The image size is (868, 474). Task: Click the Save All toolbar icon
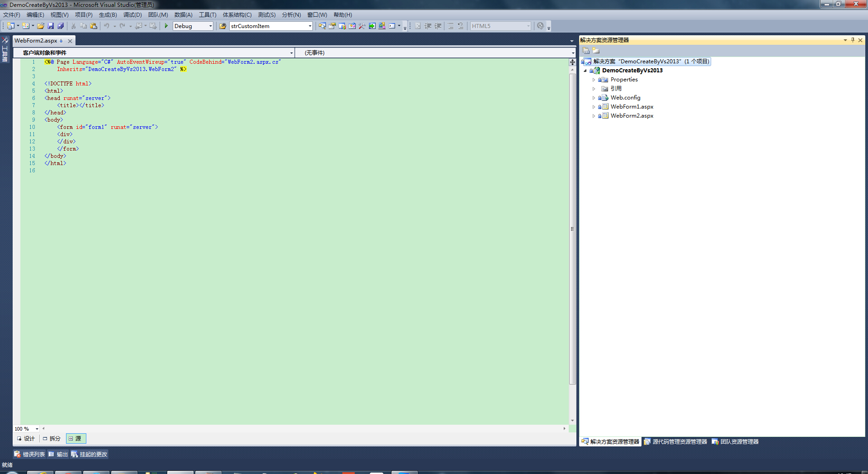tap(61, 26)
